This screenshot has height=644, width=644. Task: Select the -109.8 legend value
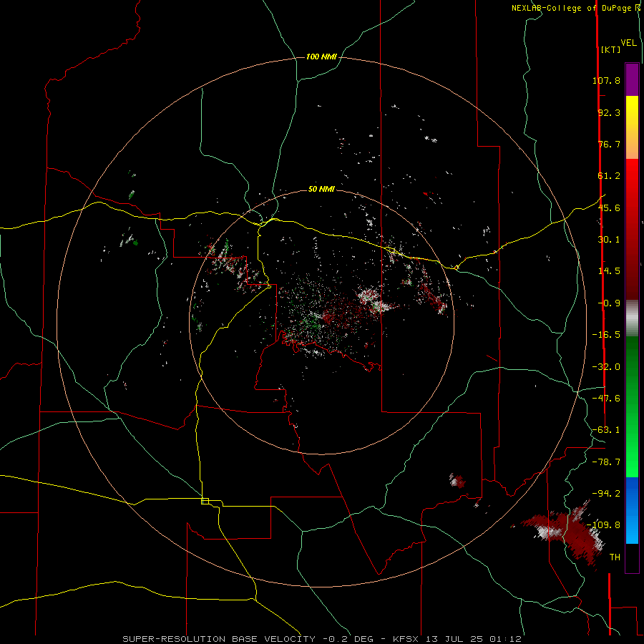pyautogui.click(x=603, y=525)
